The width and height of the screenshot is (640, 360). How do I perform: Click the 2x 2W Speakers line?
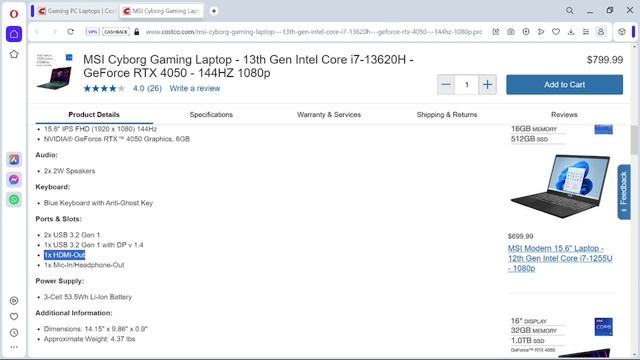click(x=69, y=171)
